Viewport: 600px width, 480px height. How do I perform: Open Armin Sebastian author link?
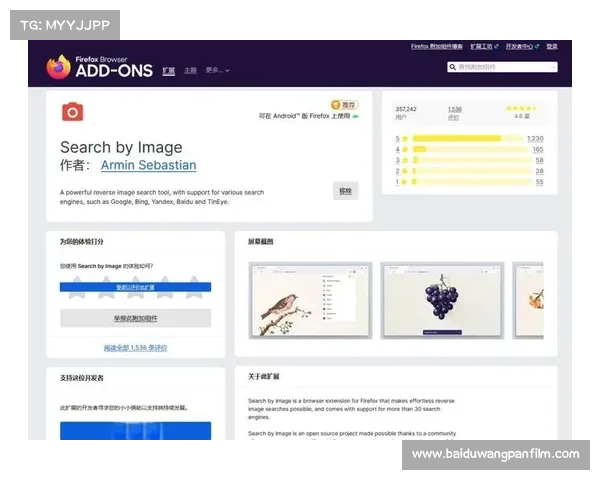[148, 165]
